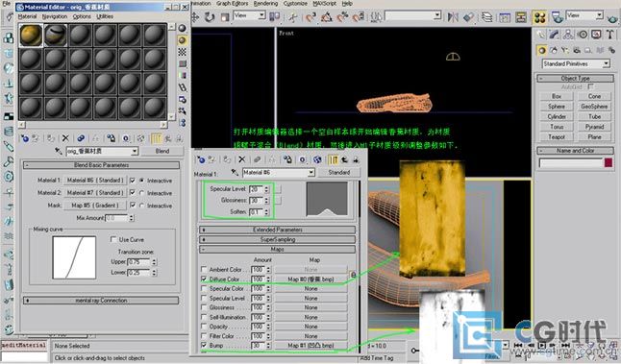Select the gold banana material sample sphere
621x364 pixels.
tap(31, 35)
